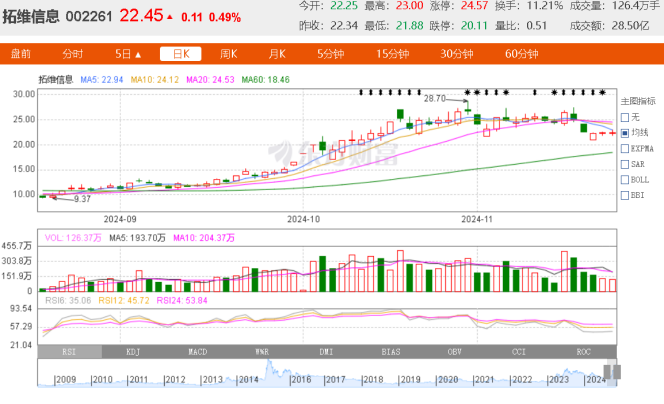
Task: Show the 15分钟 chart
Action: pyautogui.click(x=393, y=54)
